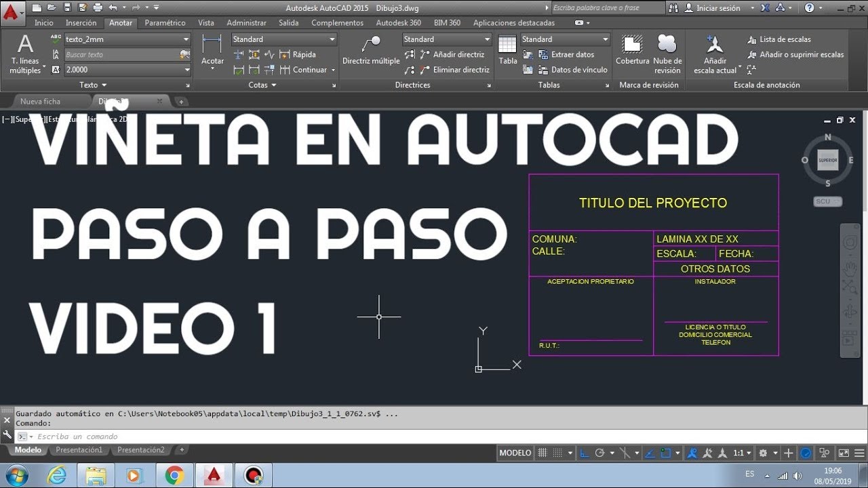The image size is (868, 488).
Task: Open the Salida ribbon tab
Action: pos(288,22)
